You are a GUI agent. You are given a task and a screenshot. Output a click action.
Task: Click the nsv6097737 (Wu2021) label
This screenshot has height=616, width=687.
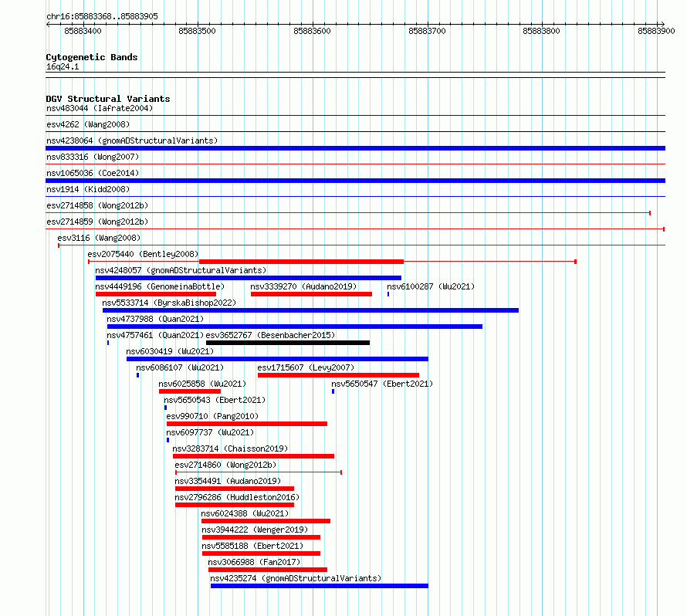pyautogui.click(x=210, y=432)
